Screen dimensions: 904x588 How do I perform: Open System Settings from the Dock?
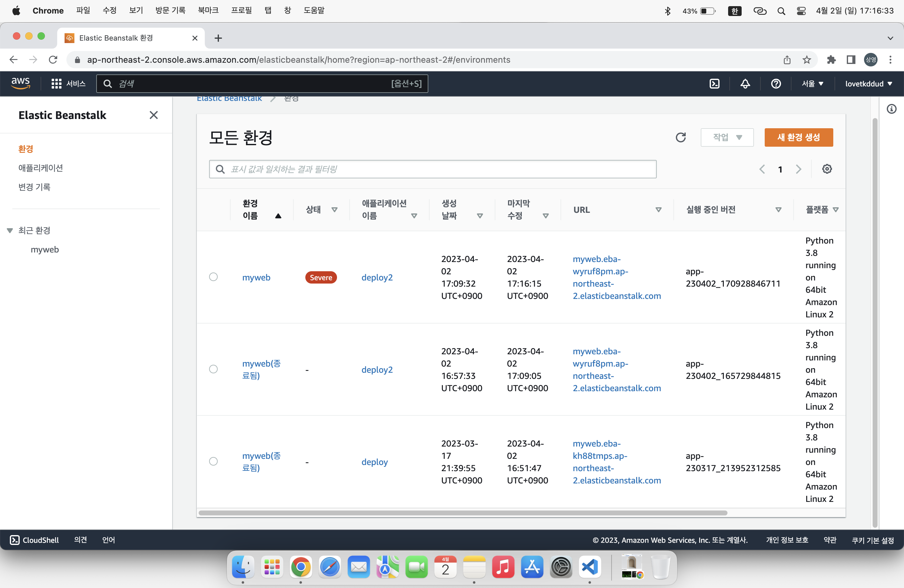click(561, 567)
